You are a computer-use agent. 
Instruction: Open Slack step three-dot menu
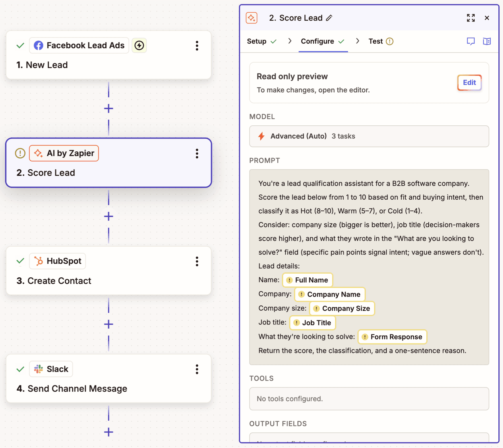tap(197, 369)
